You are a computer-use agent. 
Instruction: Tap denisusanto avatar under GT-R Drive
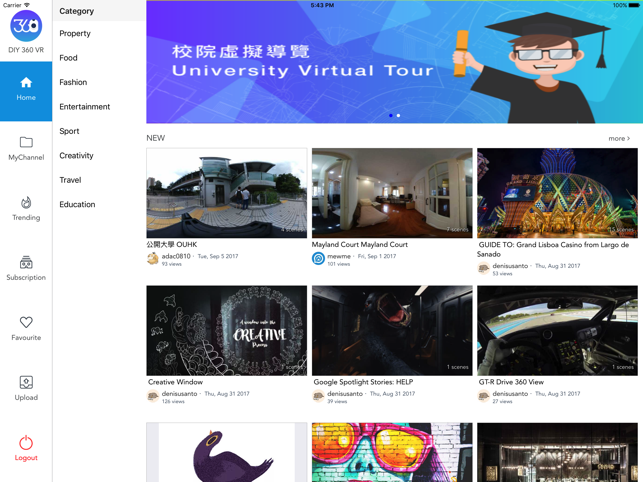[484, 396]
